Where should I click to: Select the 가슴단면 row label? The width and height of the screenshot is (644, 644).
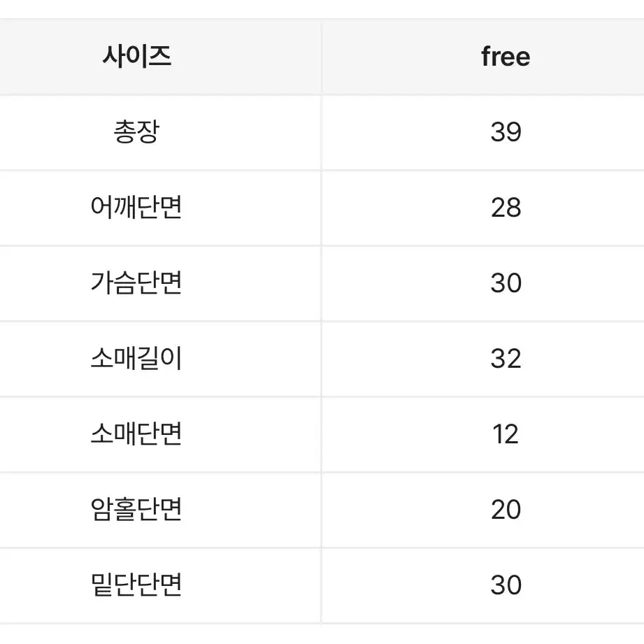(x=136, y=282)
